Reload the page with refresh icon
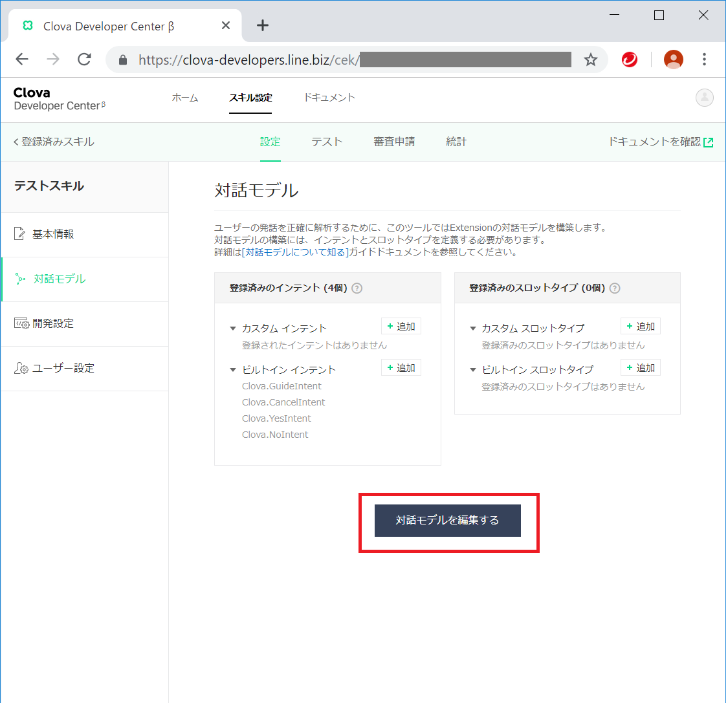The width and height of the screenshot is (728, 703). [84, 60]
